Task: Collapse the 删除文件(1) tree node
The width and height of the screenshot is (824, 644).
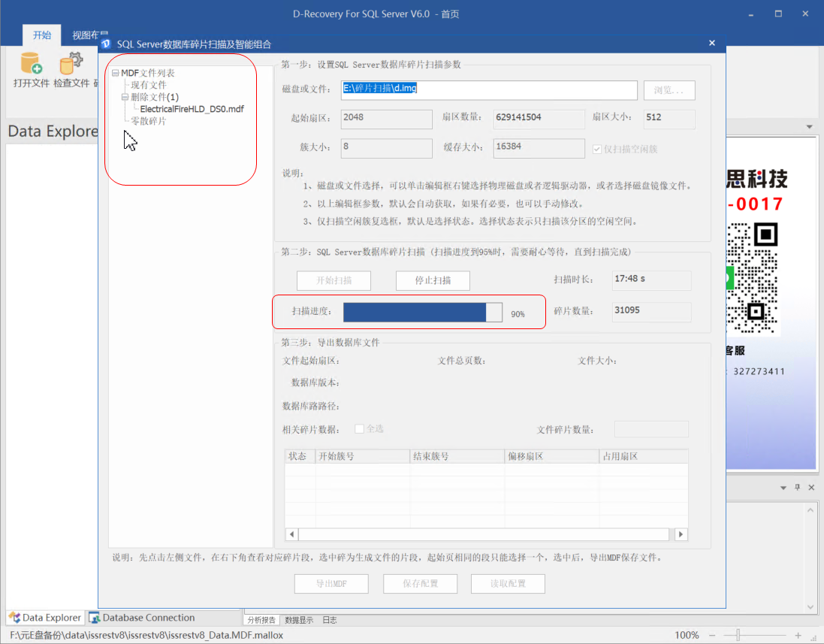Action: (x=125, y=97)
